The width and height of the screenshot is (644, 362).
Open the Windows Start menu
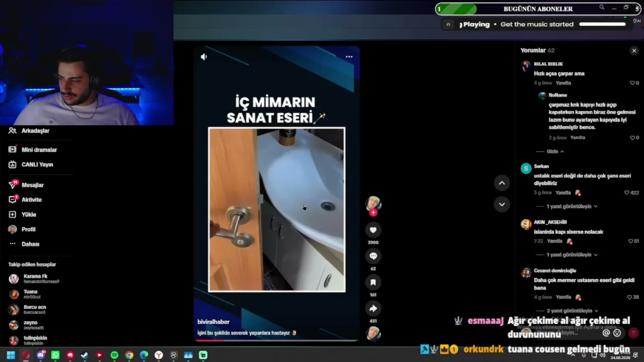coord(11,355)
